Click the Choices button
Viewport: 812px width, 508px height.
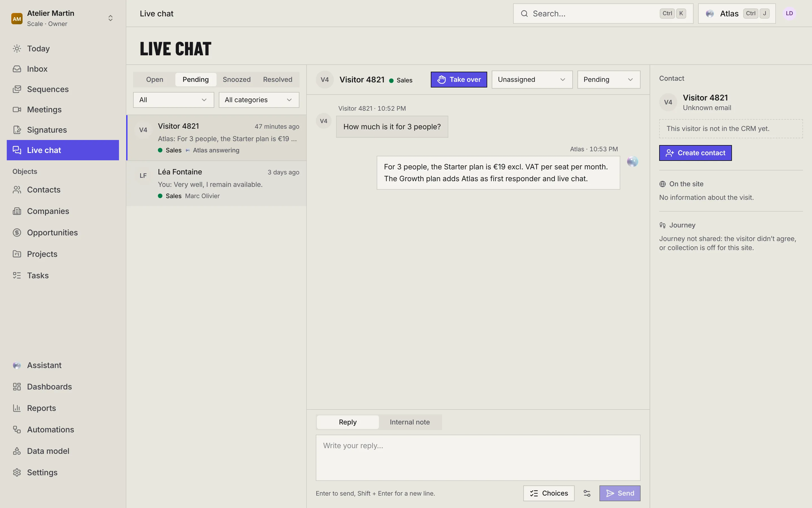coord(549,493)
